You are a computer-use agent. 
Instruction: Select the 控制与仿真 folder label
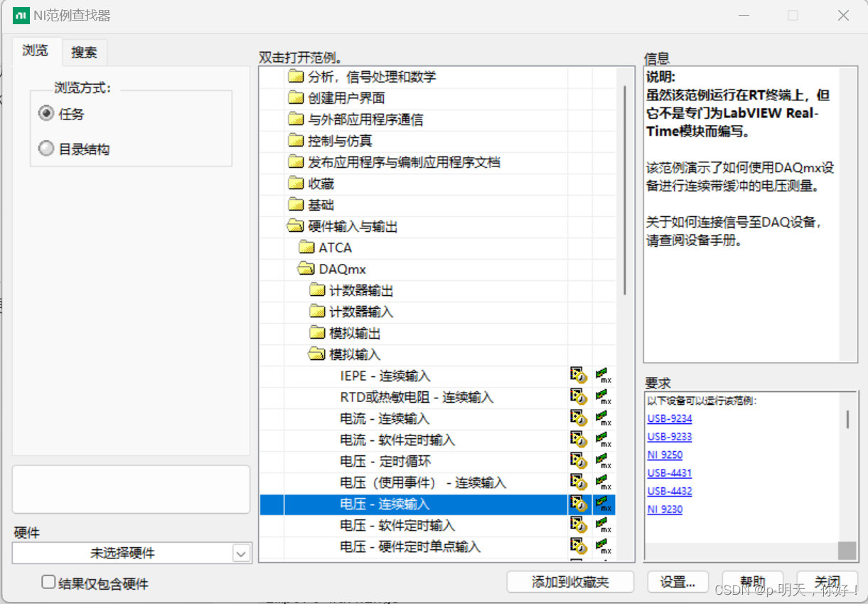[x=340, y=141]
